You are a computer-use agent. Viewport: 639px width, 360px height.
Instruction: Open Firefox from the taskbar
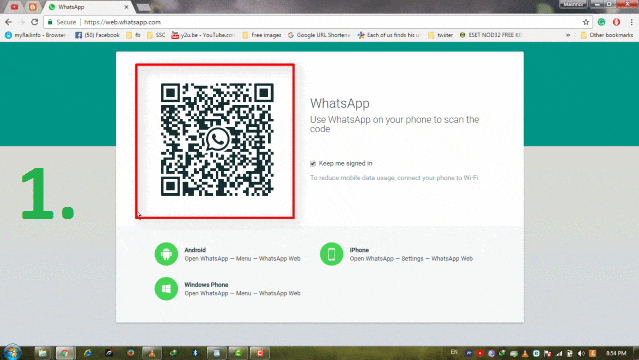pos(130,353)
